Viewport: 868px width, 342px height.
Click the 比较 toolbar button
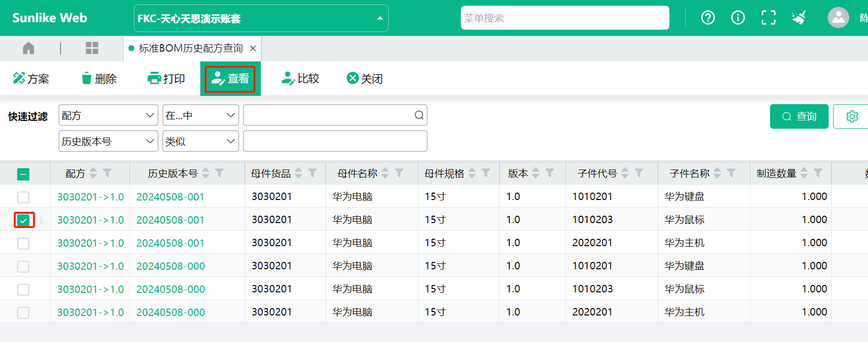tap(300, 78)
